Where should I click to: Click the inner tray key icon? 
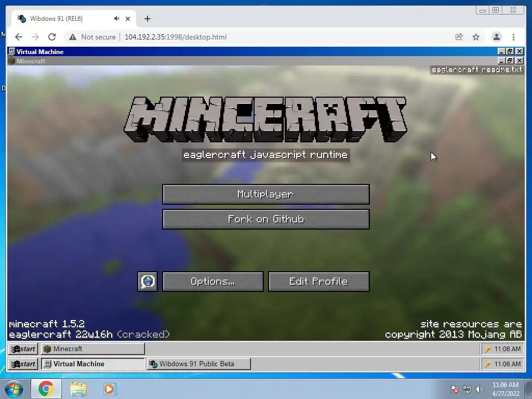tap(488, 349)
